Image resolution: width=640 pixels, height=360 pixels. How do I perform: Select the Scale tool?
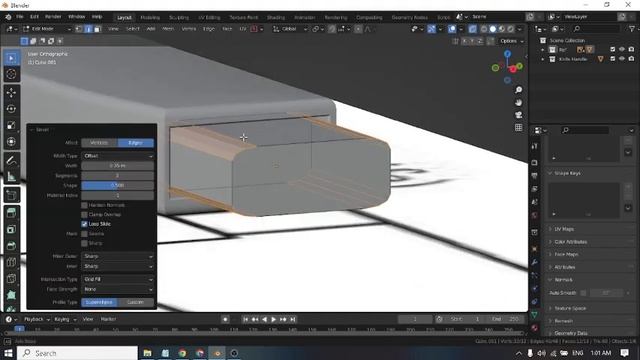point(11,125)
